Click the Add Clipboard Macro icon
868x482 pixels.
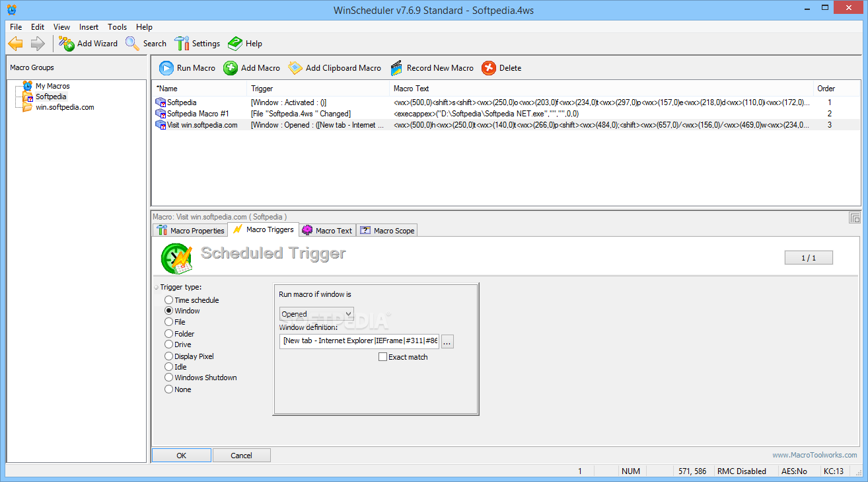[295, 68]
